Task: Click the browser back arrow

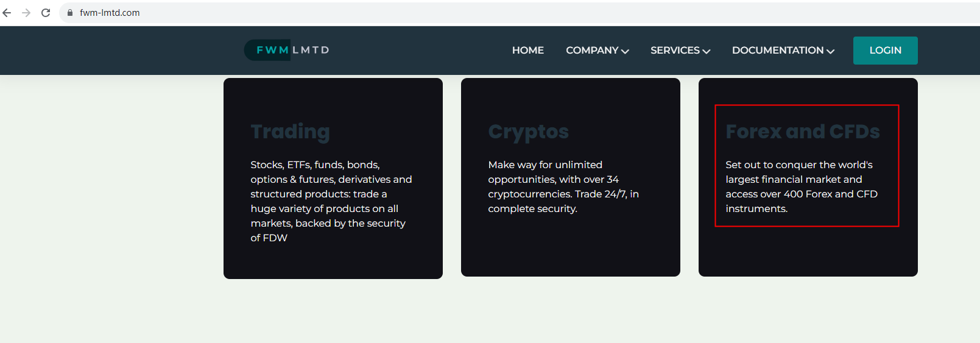Action: (7, 13)
